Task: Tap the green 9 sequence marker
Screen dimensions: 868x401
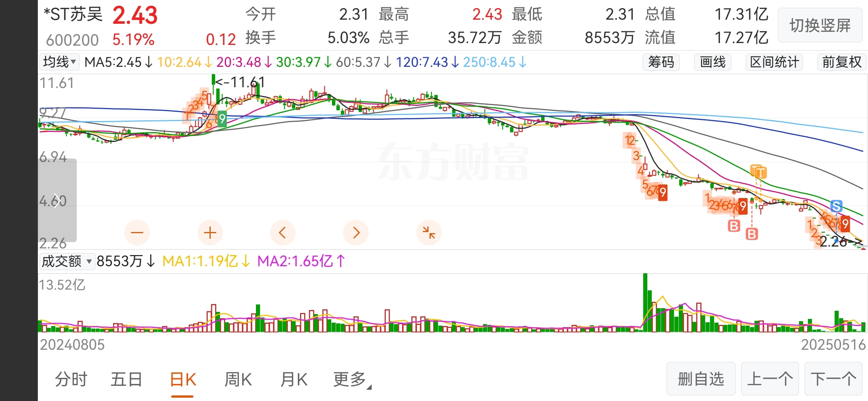Action: coord(222,119)
